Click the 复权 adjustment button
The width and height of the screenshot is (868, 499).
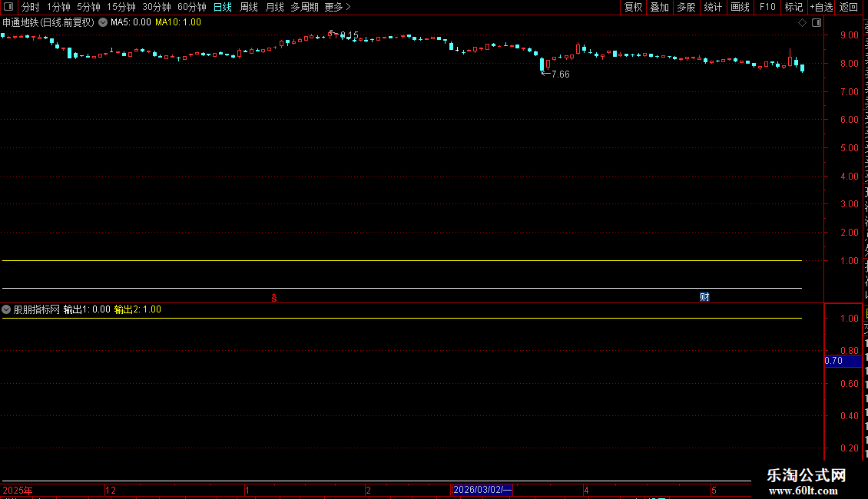(633, 7)
